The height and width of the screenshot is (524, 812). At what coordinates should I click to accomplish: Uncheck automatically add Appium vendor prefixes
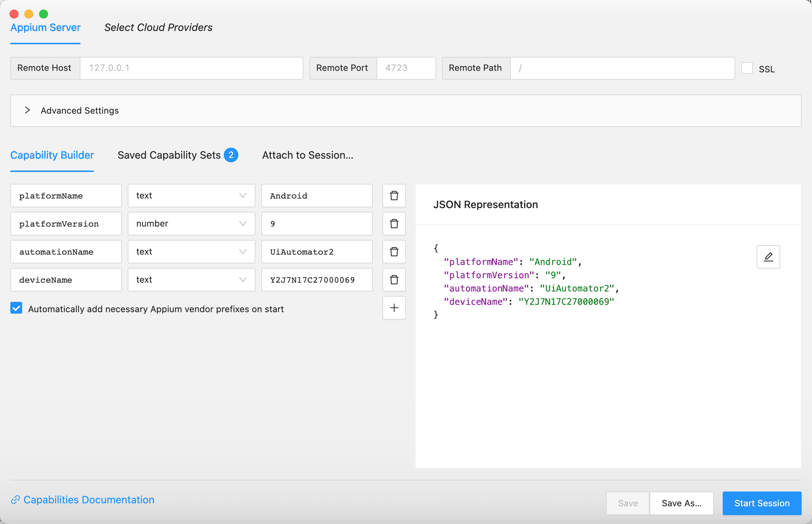[x=16, y=308]
